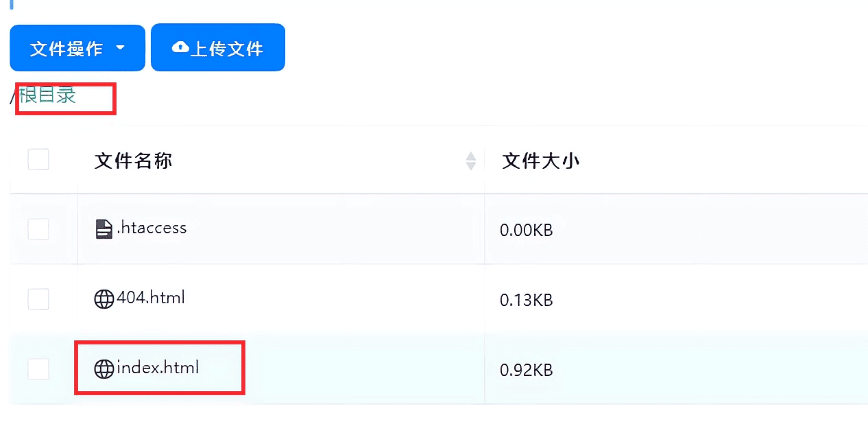Open the 404.html file name

(151, 298)
